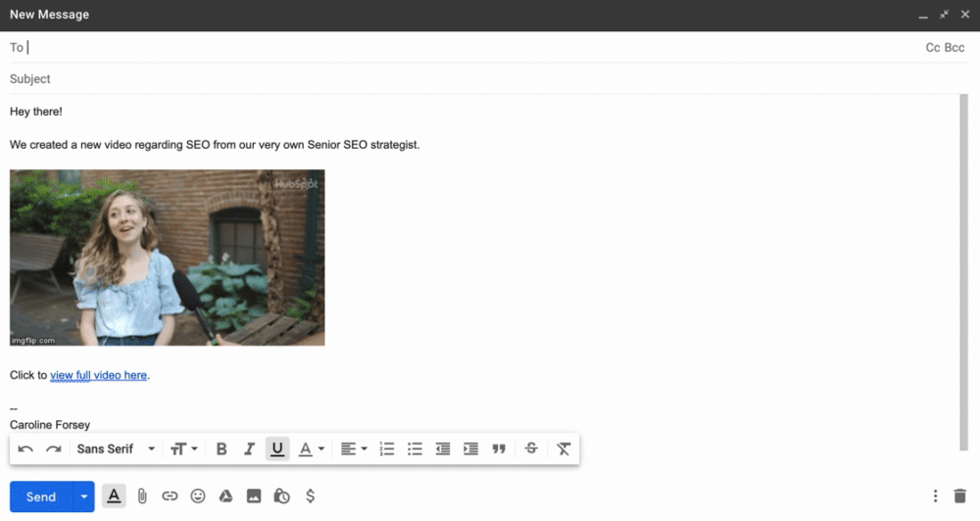The height and width of the screenshot is (521, 980).
Task: Open the 'view full video here' link
Action: tap(98, 375)
